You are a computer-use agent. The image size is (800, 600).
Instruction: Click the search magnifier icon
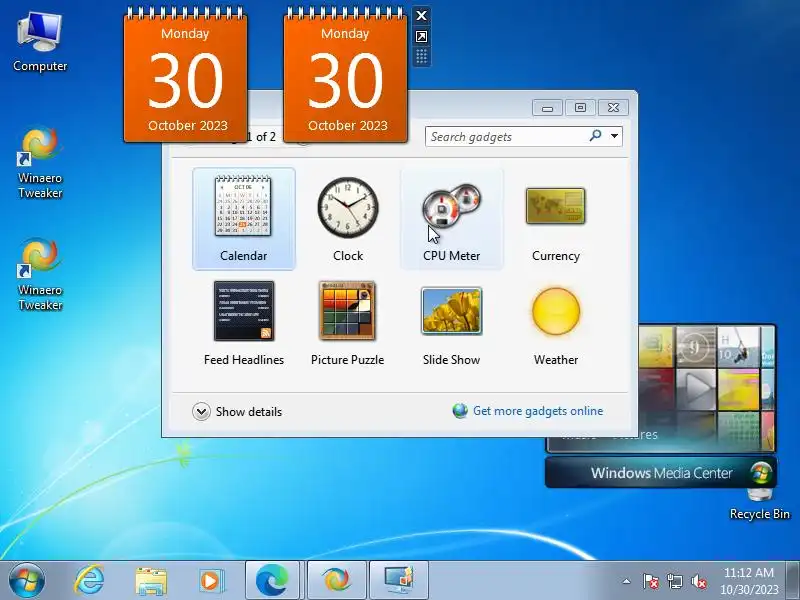[595, 136]
